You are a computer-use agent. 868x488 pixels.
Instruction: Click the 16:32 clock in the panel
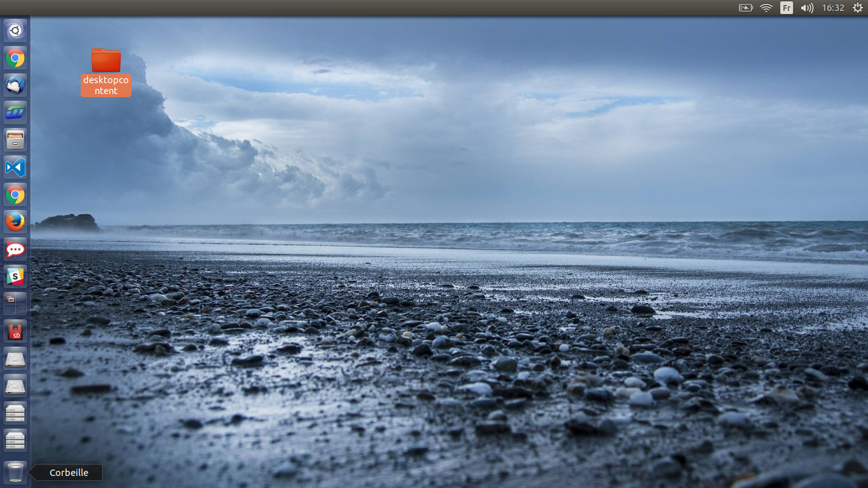click(833, 8)
